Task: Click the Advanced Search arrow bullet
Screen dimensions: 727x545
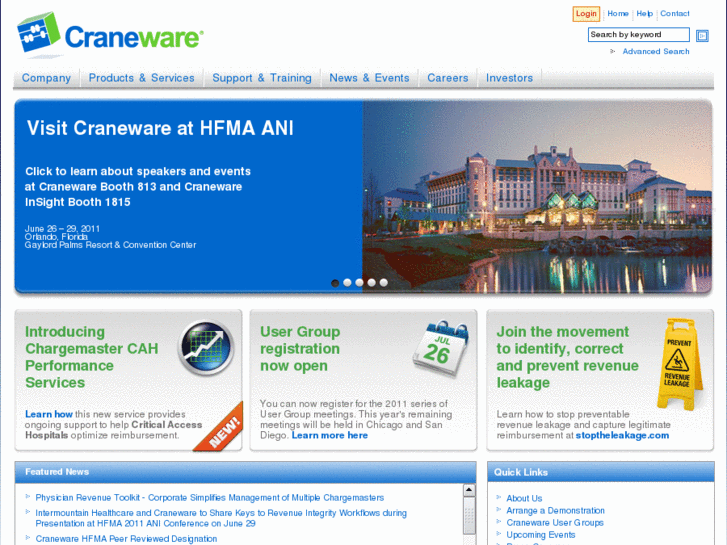Action: (612, 51)
